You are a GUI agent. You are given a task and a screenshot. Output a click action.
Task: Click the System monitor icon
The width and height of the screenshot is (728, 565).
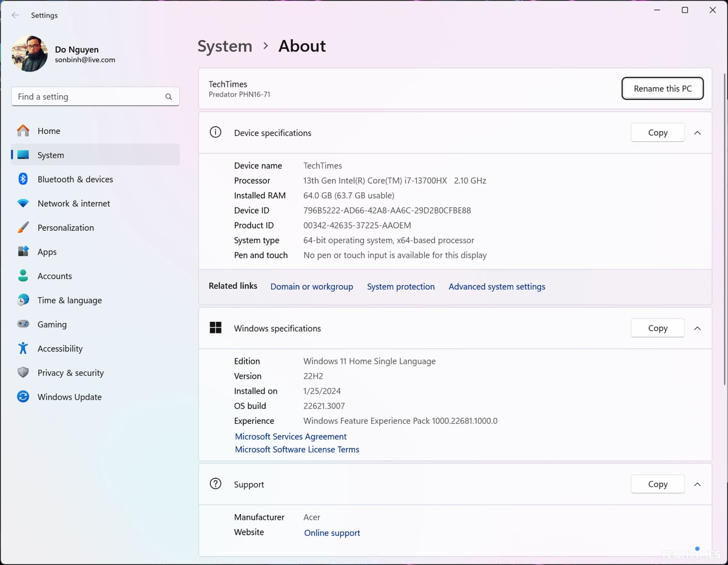(23, 155)
